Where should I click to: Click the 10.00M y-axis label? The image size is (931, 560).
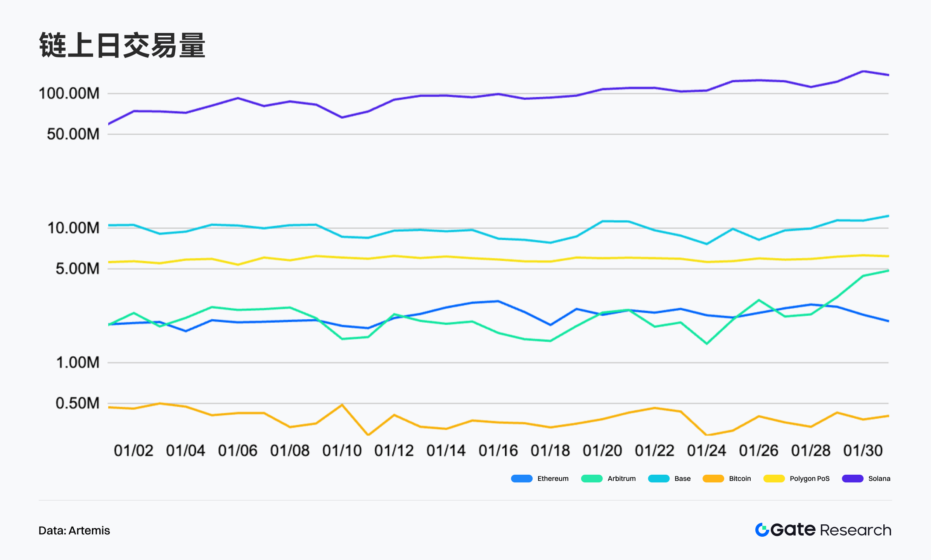click(73, 228)
